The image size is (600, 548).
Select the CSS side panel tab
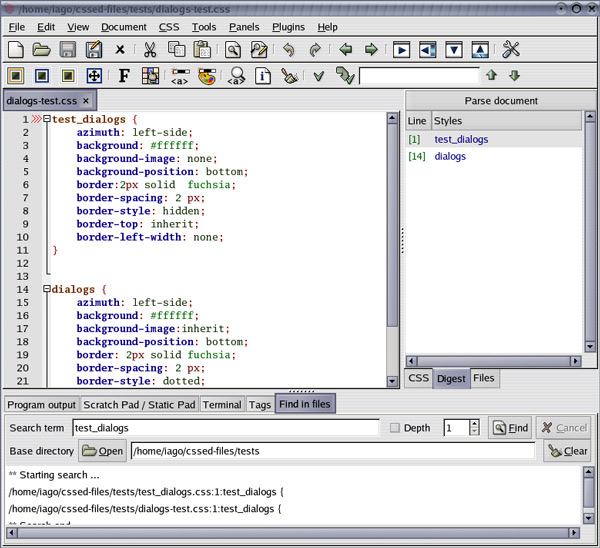tap(418, 378)
